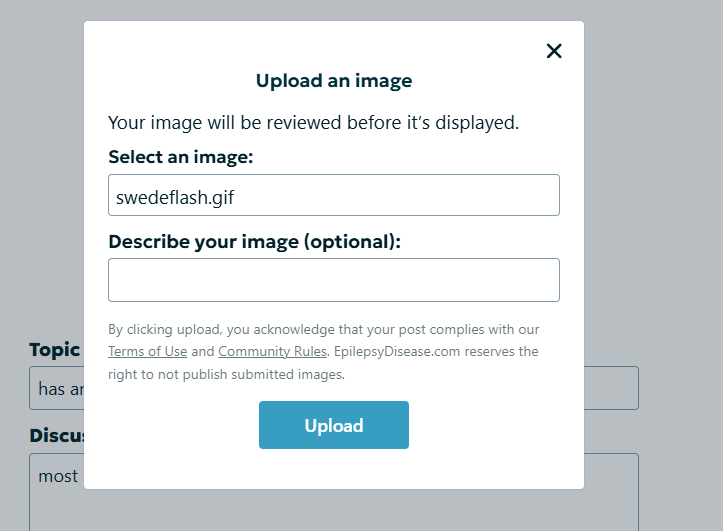Click the "has an" text in Topic field

coord(60,389)
